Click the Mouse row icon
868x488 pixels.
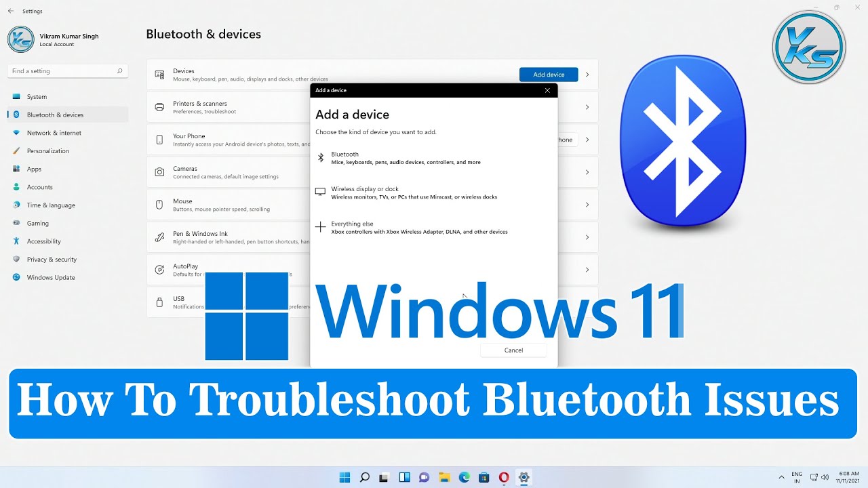click(159, 205)
